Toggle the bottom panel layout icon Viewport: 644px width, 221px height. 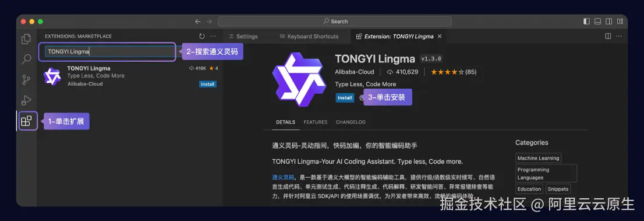(x=598, y=22)
